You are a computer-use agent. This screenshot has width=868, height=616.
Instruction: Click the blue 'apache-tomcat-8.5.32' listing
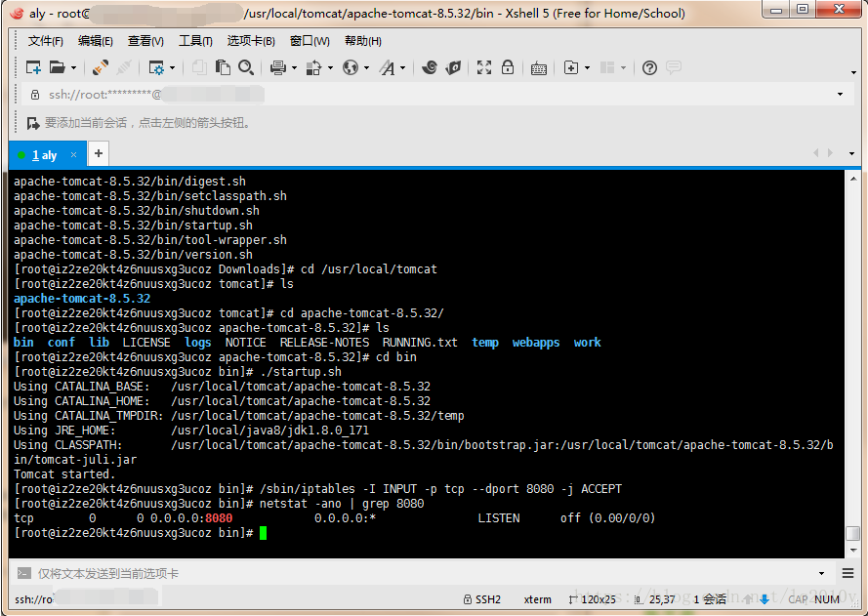[x=82, y=299]
